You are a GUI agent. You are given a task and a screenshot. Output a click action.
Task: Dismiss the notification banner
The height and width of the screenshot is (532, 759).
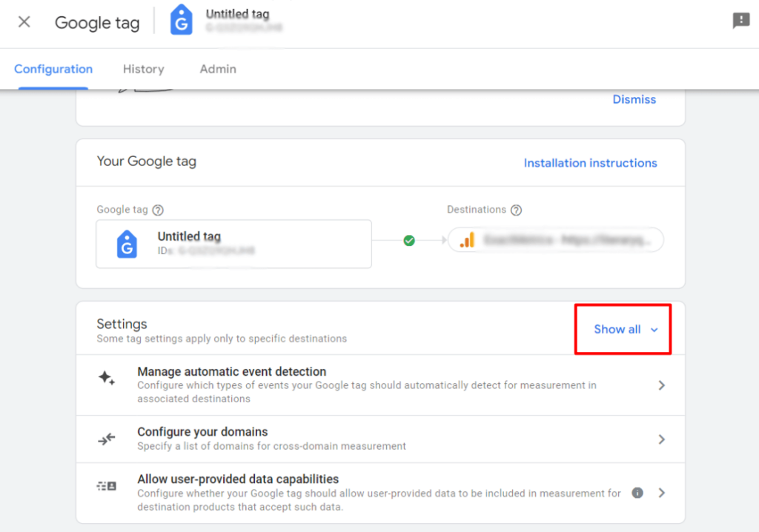(x=634, y=99)
